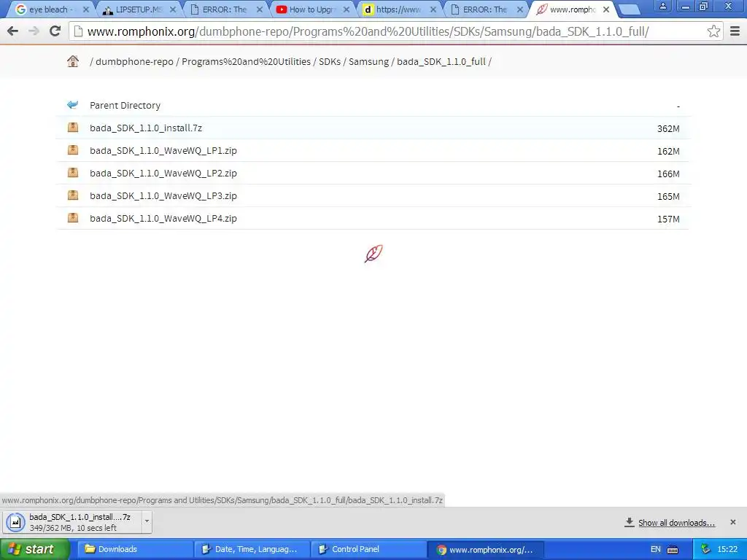This screenshot has width=747, height=560.
Task: Open the Chrome hamburger menu
Action: pyautogui.click(x=735, y=31)
